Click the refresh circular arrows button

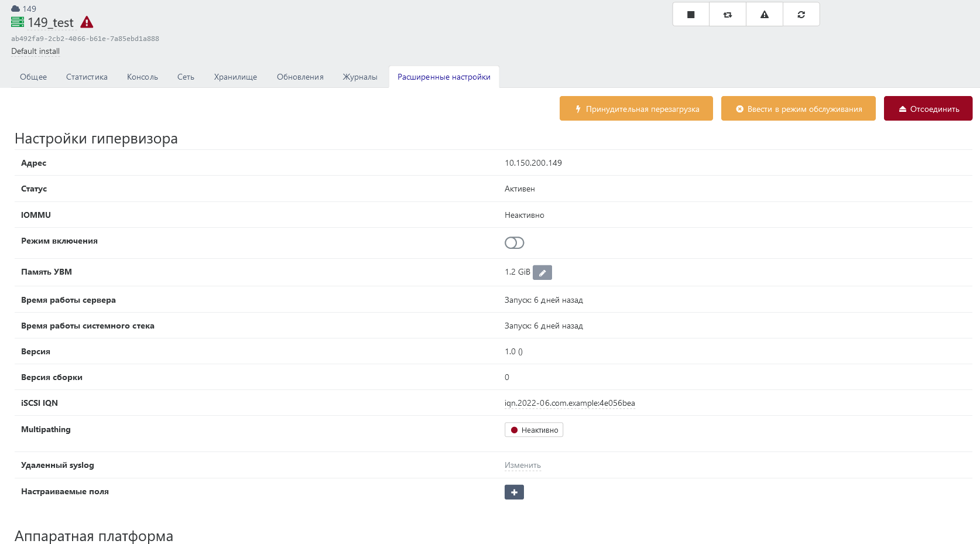(801, 15)
